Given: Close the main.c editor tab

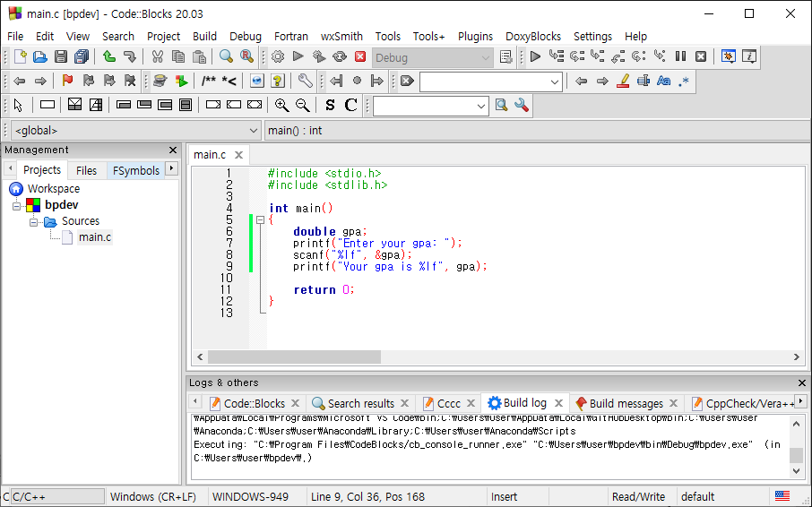Looking at the screenshot, I should click(x=238, y=155).
